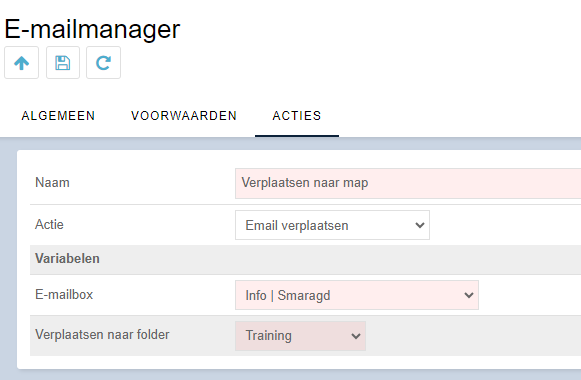Open the Email verplaatsen action dropdown
The height and width of the screenshot is (380, 581).
[x=332, y=225]
